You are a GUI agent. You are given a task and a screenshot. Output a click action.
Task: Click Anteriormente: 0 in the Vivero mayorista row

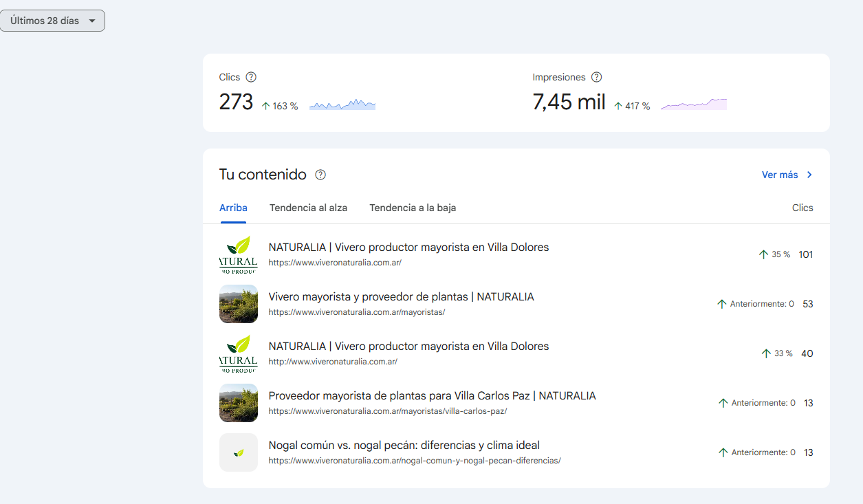755,304
